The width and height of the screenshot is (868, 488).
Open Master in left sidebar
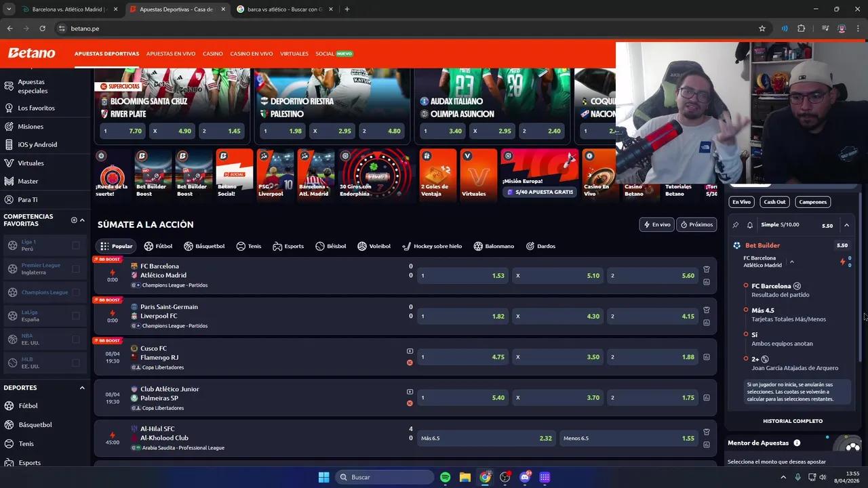click(28, 182)
